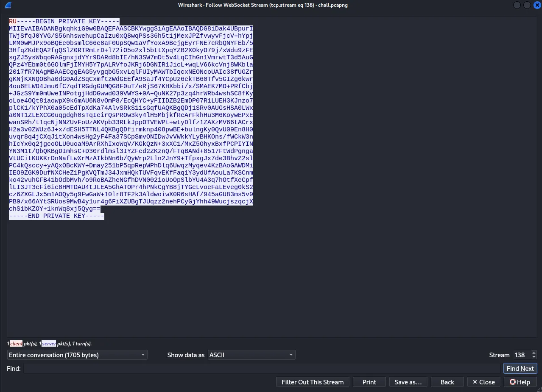542x392 pixels.
Task: Increment the Stream number with up arrow
Action: pyautogui.click(x=534, y=353)
